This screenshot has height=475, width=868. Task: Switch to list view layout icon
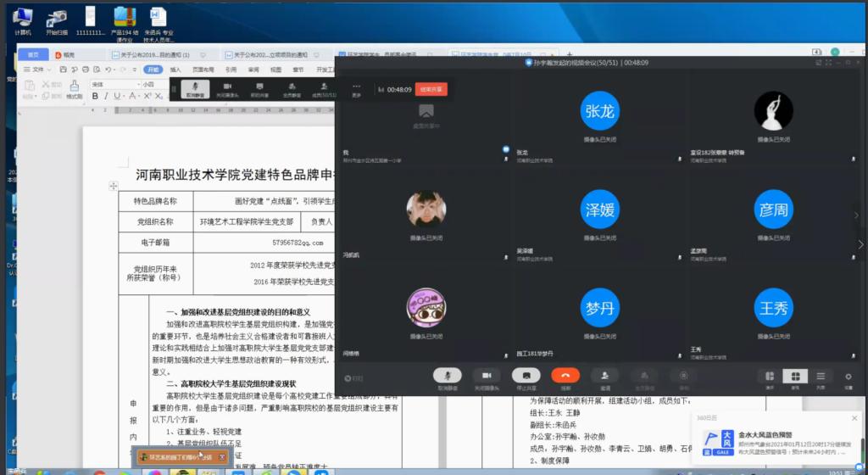point(821,377)
